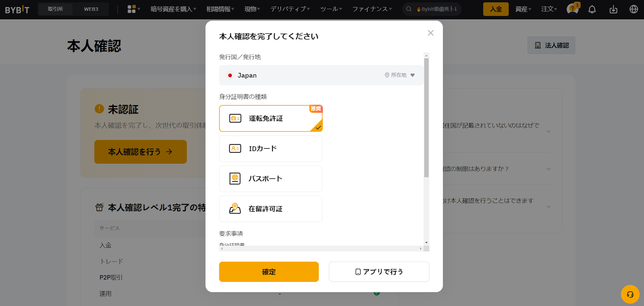Click the 本人確認を行う button
Viewport: 644px width, 306px height.
click(140, 152)
